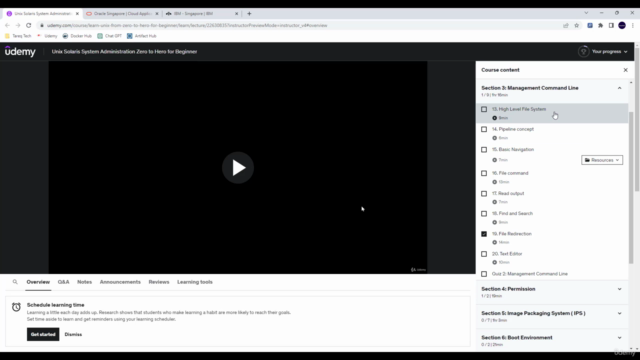Viewport: 640px width, 360px height.
Task: Mark High Level File System lecture complete
Action: pyautogui.click(x=484, y=109)
